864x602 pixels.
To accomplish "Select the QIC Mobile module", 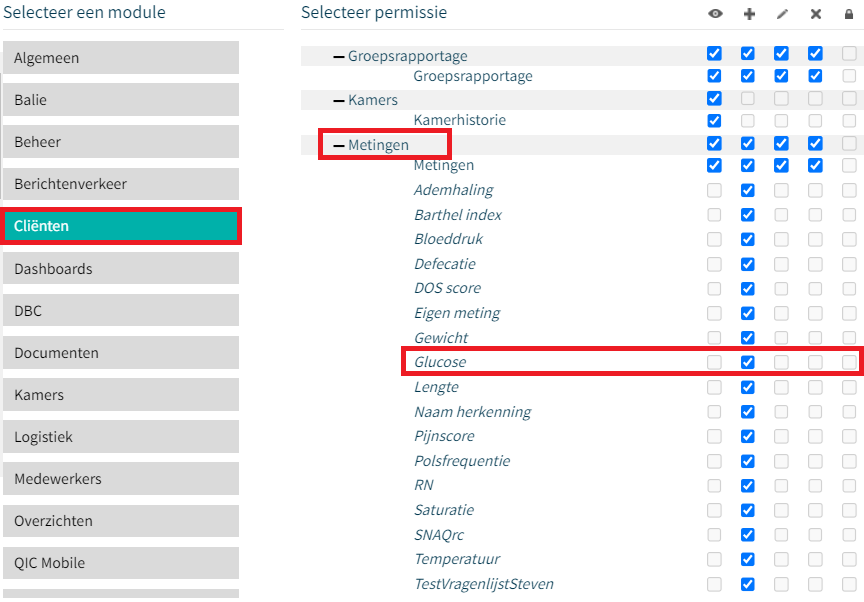I will click(x=121, y=563).
